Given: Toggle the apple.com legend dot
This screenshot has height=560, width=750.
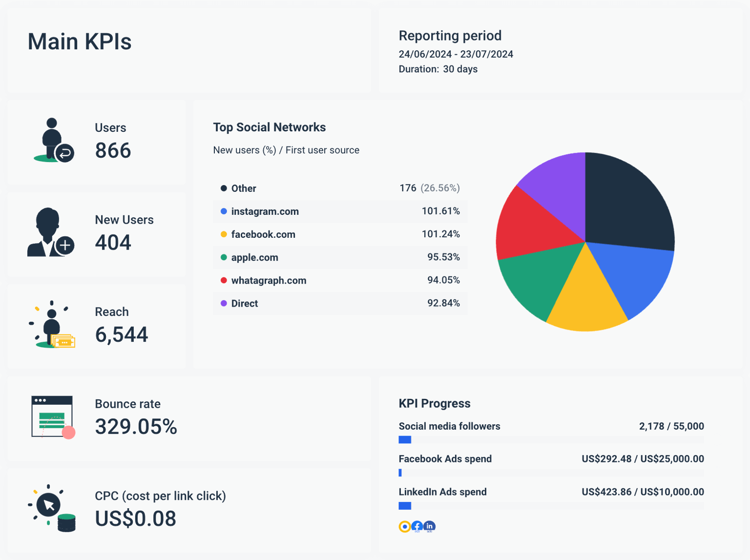Looking at the screenshot, I should tap(223, 257).
